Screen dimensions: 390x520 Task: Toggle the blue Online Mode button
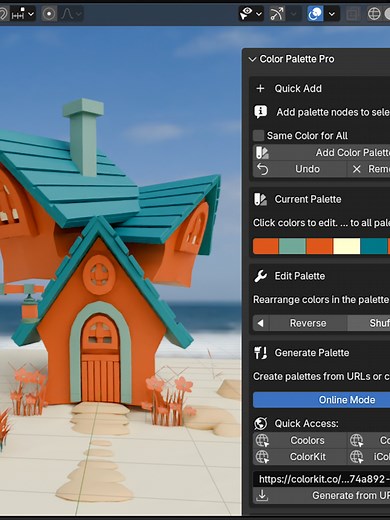321,400
